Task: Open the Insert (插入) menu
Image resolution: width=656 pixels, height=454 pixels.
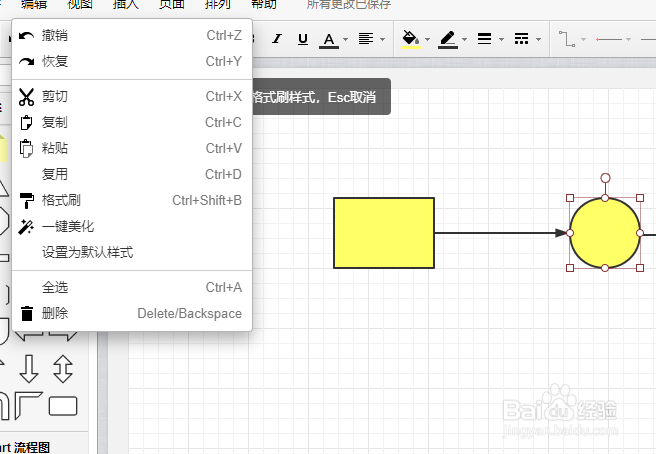Action: 126,5
